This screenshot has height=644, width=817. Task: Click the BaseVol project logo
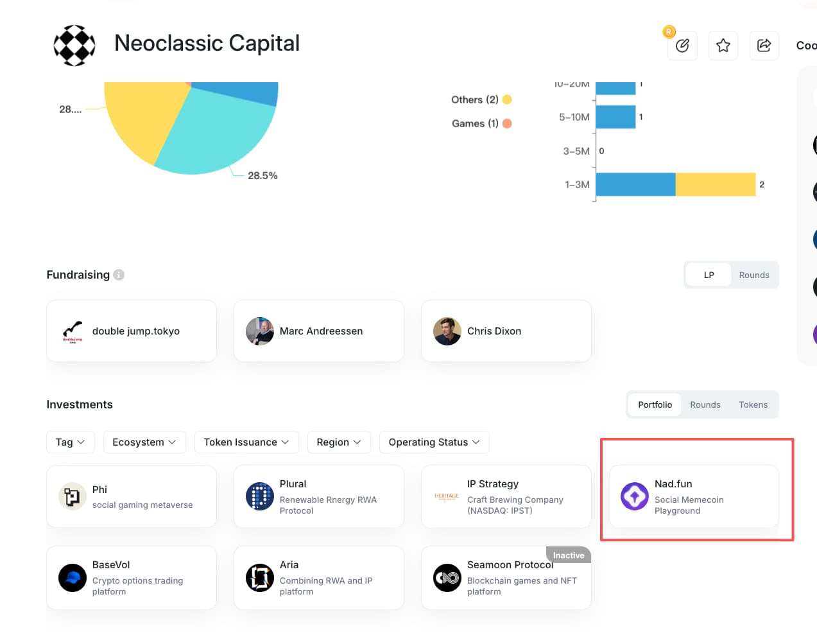point(73,578)
